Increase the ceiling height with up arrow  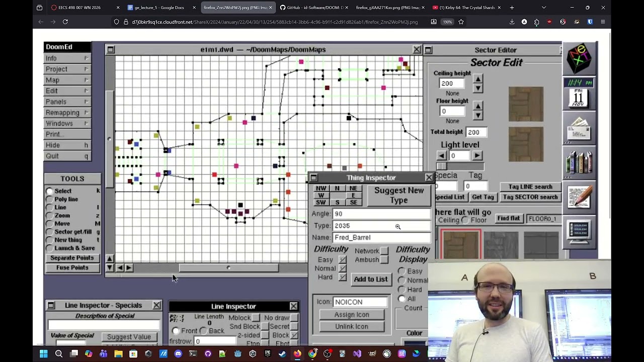[x=478, y=79]
